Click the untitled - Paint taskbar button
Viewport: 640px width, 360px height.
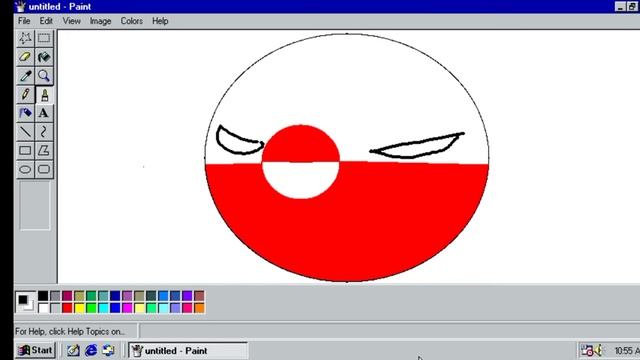coord(188,351)
